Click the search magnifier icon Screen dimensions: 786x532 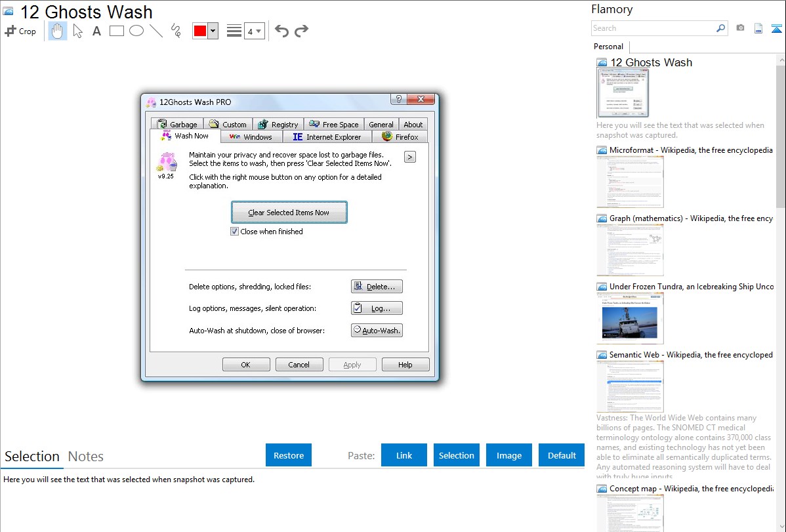point(720,28)
